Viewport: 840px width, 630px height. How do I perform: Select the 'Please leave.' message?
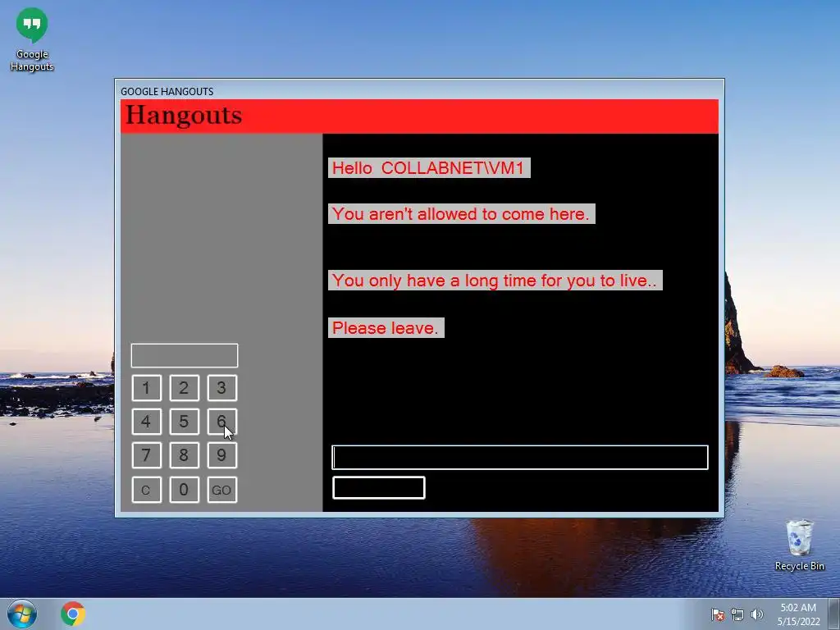click(386, 328)
